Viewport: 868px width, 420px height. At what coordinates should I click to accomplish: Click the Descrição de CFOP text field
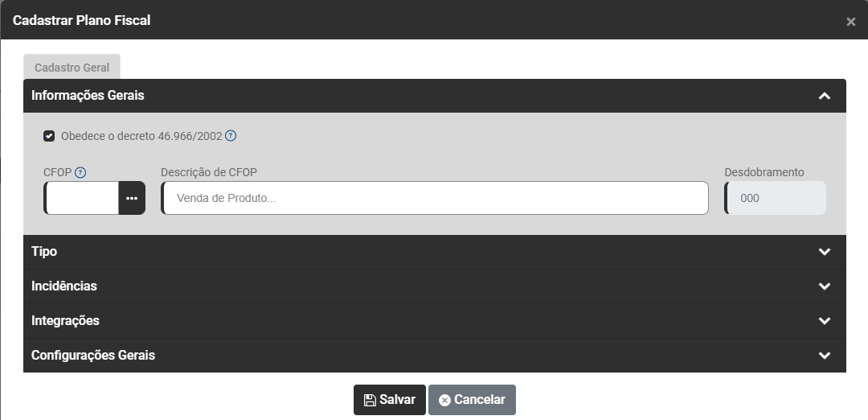435,198
